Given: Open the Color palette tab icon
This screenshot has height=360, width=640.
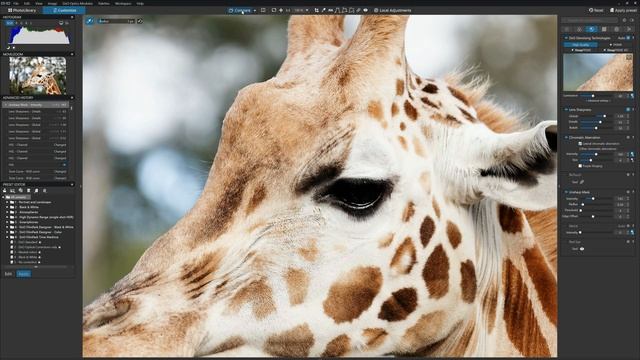Looking at the screenshot, I should pos(579,29).
